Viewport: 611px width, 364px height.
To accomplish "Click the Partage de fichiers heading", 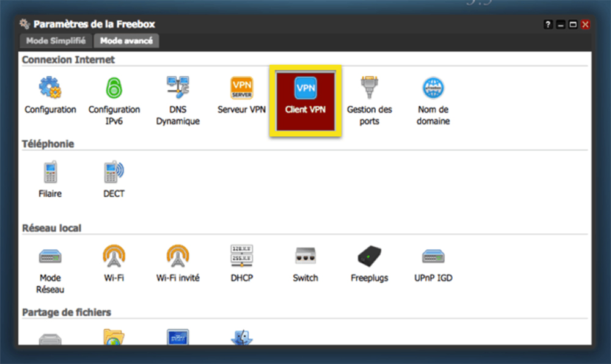I will (67, 312).
